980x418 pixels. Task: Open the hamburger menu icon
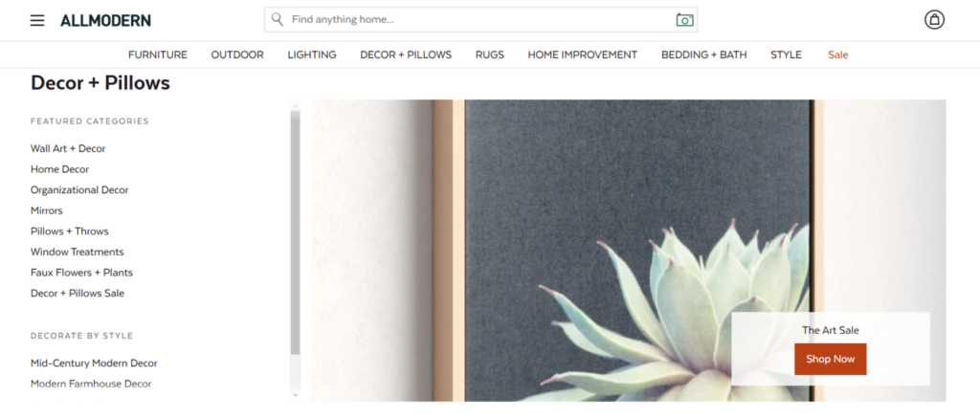point(37,20)
